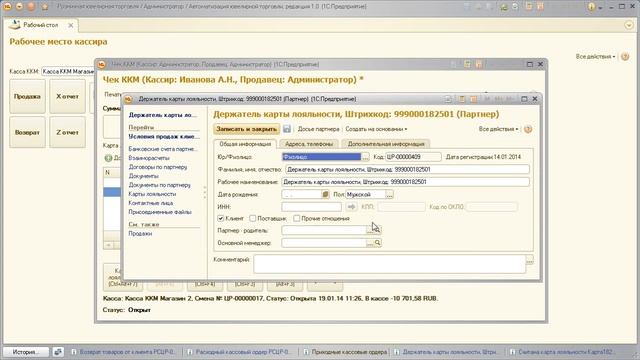
Task: Open the 1C main menu icon in top-left corner
Action: pos(7,7)
